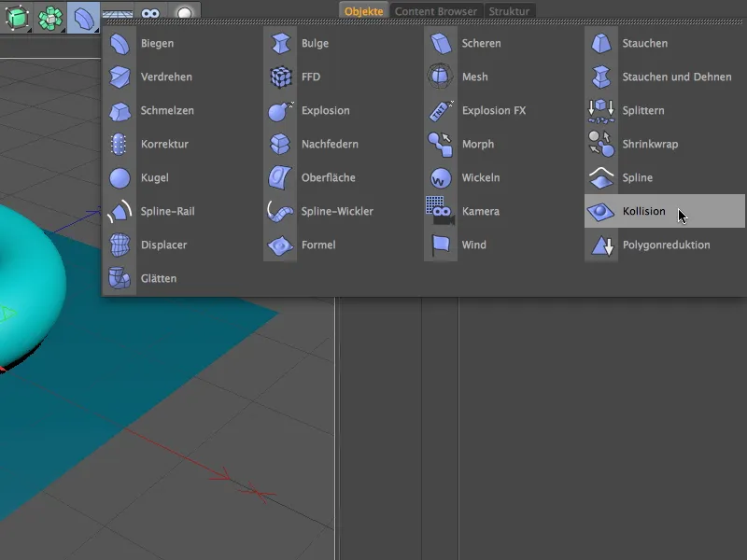Select the Spline-Wickler menu label
747x560 pixels.
(337, 212)
